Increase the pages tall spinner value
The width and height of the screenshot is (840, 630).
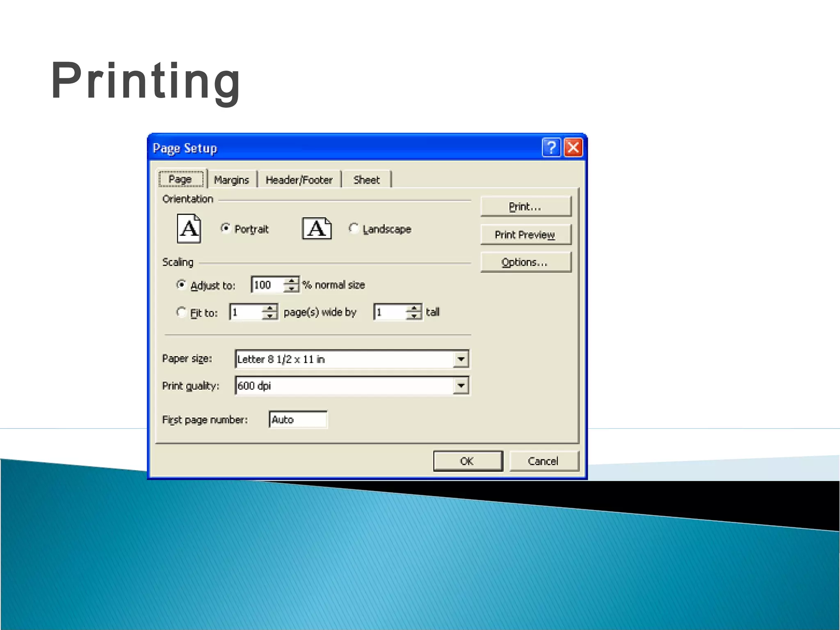pyautogui.click(x=414, y=308)
